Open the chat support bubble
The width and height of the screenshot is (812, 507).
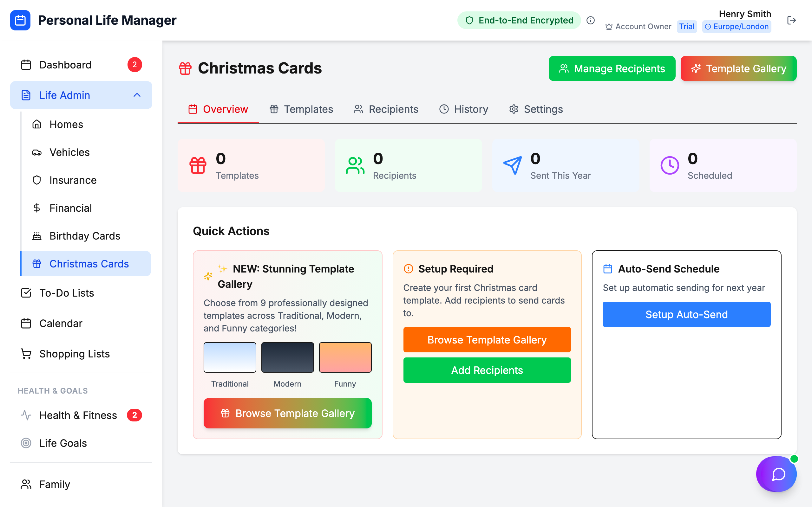776,474
